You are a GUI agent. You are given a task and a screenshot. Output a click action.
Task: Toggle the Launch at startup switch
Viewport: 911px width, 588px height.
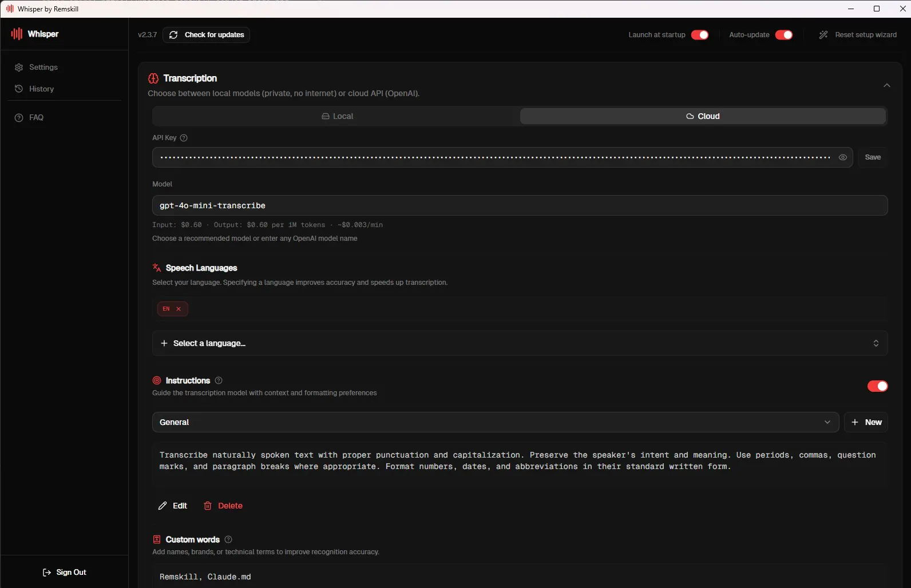click(700, 35)
